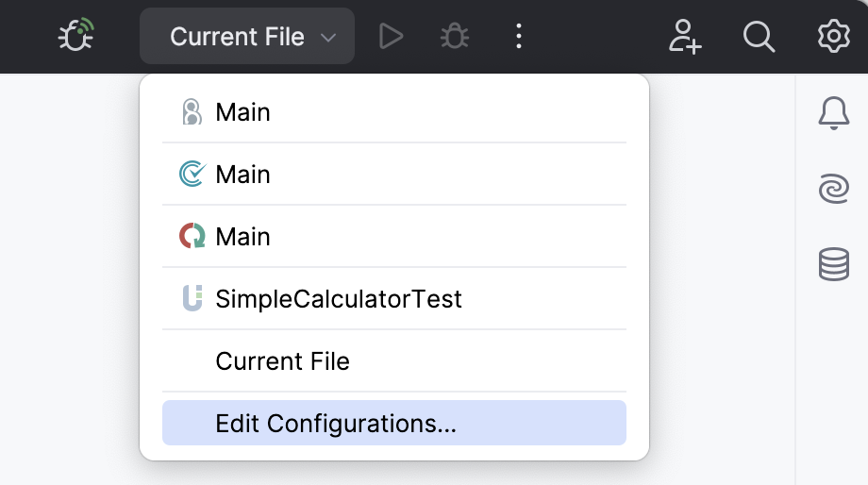Open Search Everywhere magnifier icon
868x485 pixels.
[759, 37]
